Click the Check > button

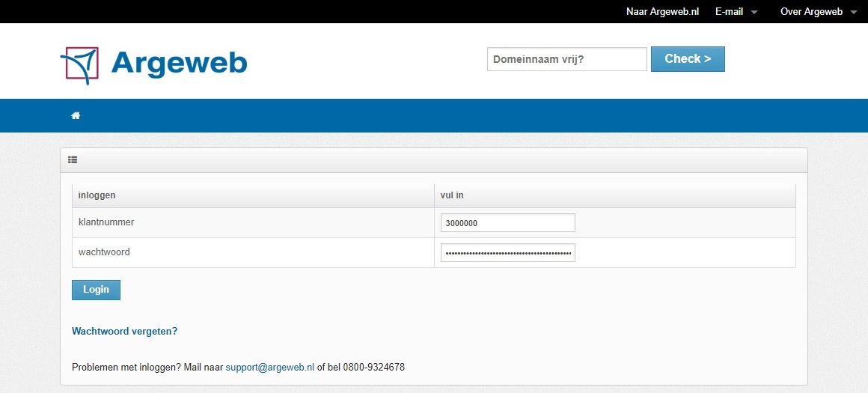(688, 59)
